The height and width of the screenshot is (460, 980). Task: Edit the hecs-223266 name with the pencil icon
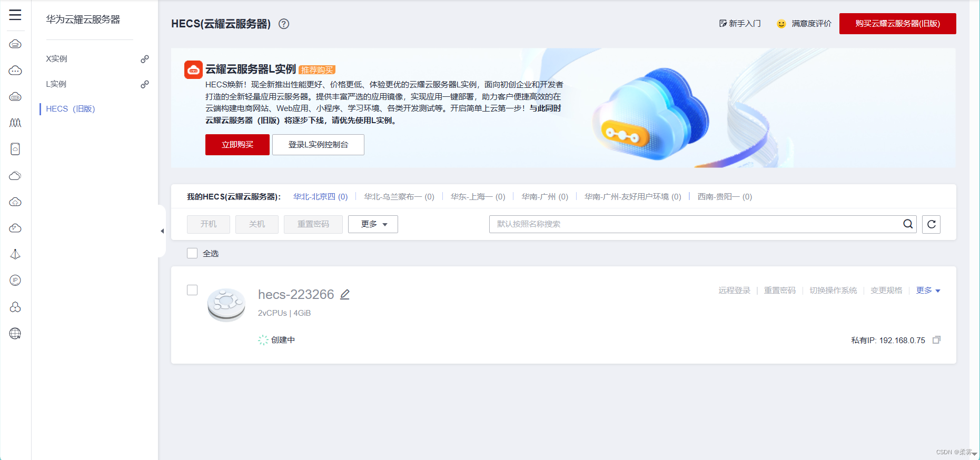click(345, 294)
